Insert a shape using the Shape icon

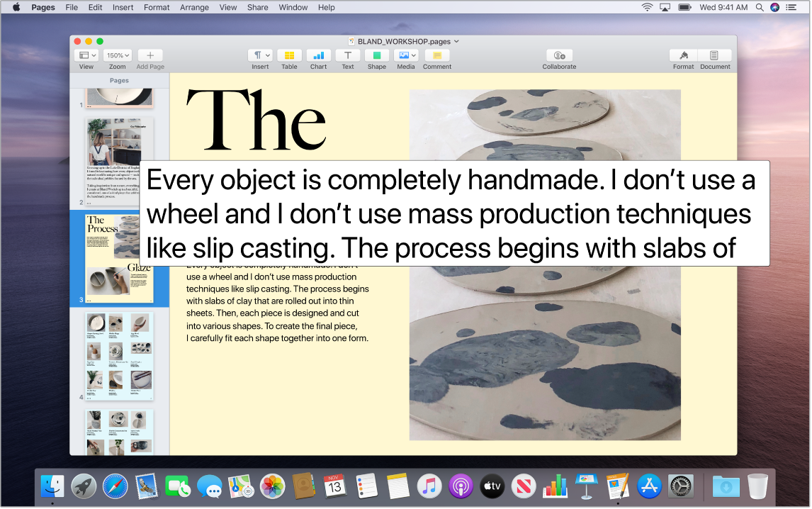pos(376,55)
